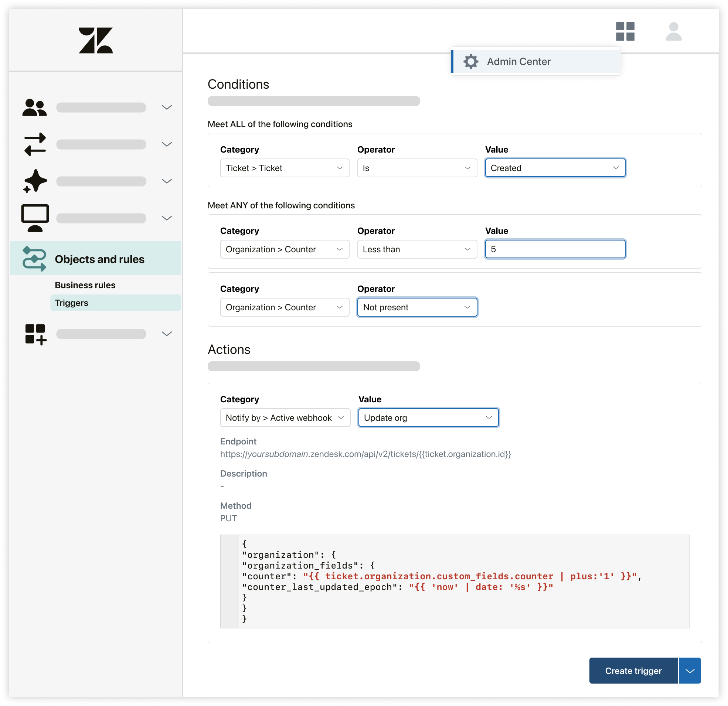This screenshot has width=728, height=706.
Task: Click the user profile avatar icon
Action: pos(673,31)
